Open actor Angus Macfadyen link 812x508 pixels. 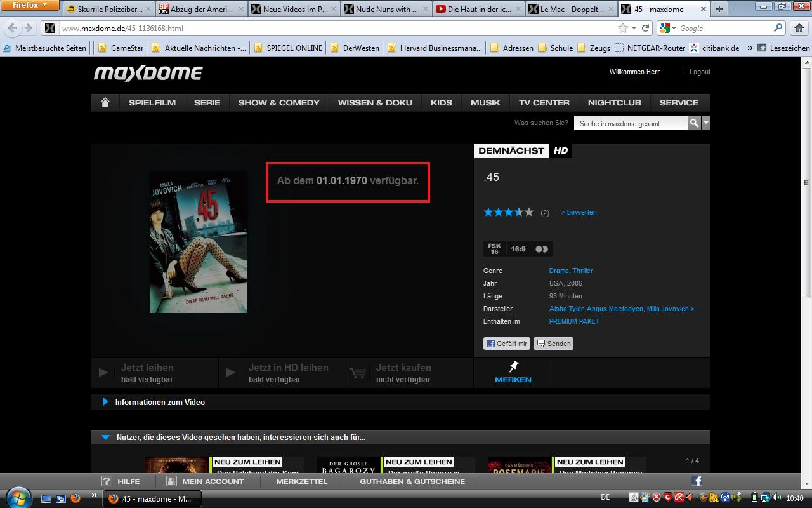click(615, 309)
